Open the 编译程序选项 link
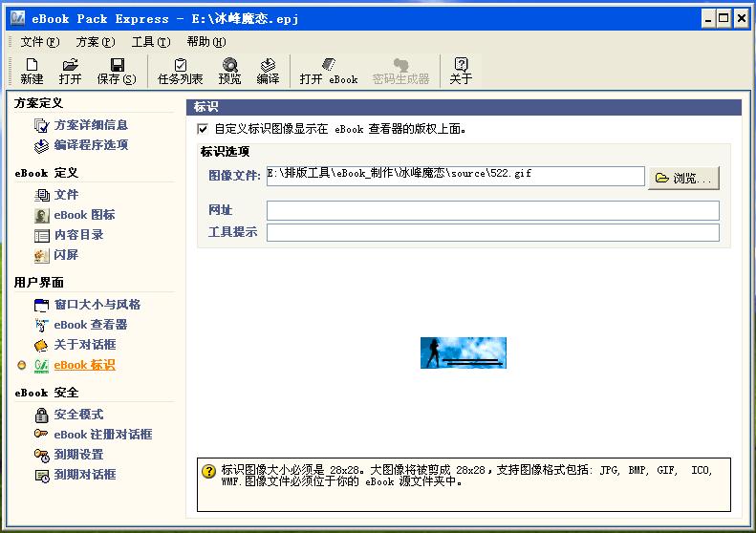 91,145
